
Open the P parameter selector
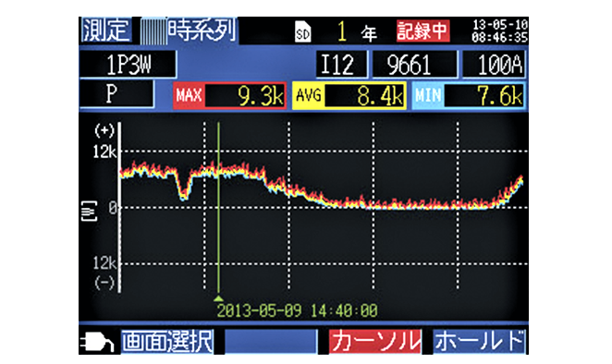point(116,94)
